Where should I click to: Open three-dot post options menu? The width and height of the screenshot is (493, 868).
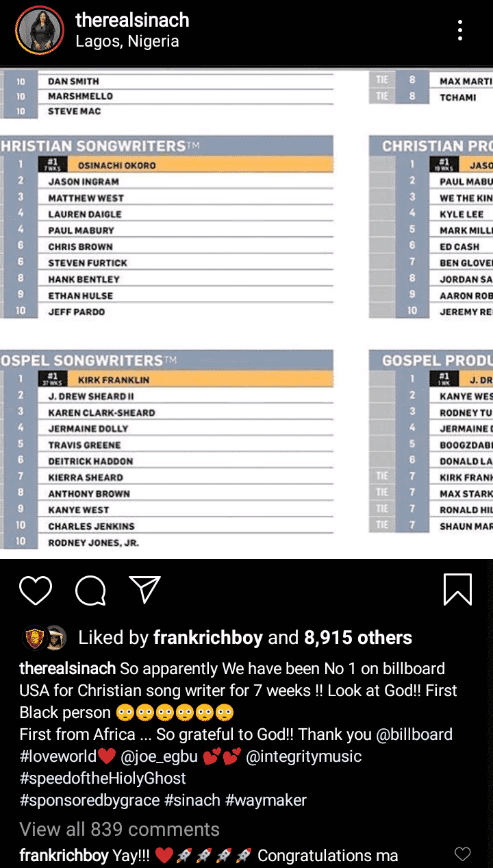tap(460, 30)
